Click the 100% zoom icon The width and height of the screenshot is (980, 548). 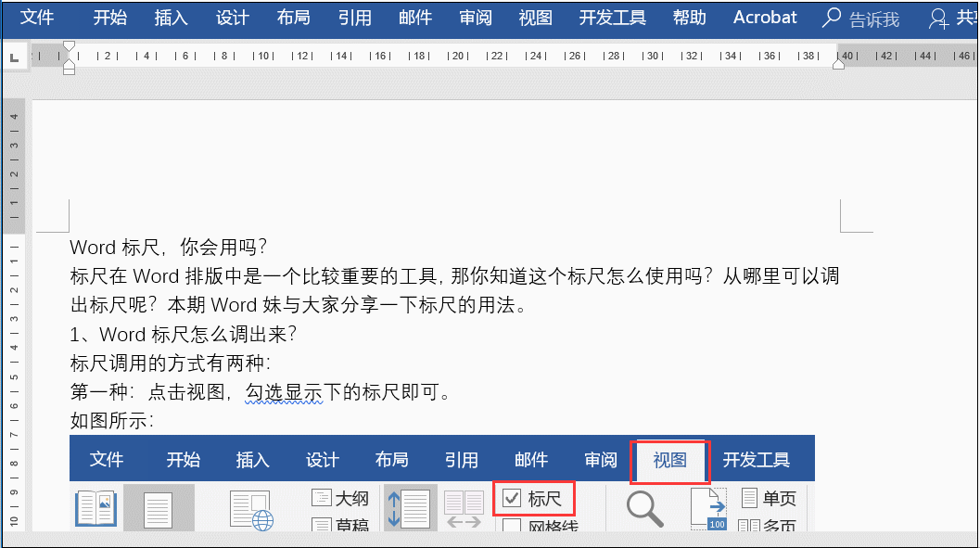pos(707,508)
